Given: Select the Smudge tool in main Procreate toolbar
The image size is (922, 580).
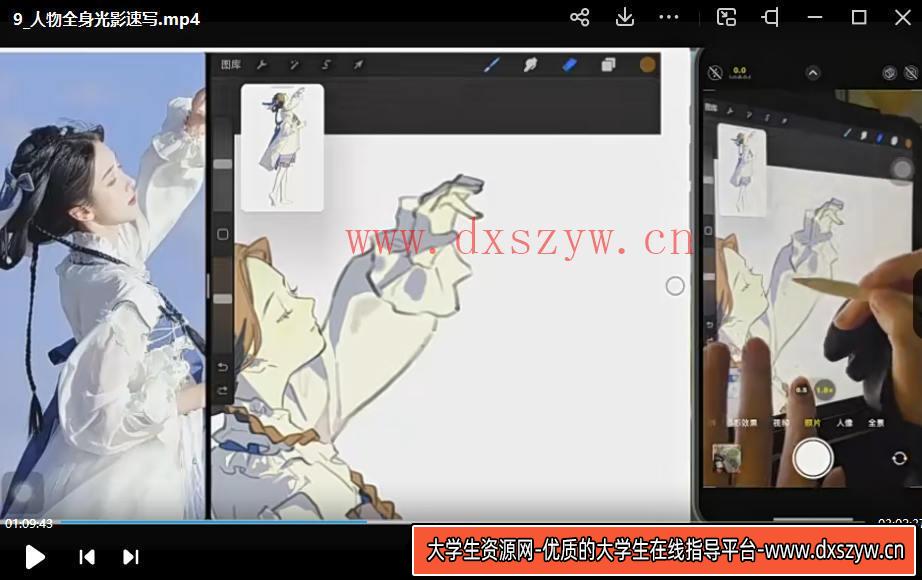Looking at the screenshot, I should click(530, 65).
